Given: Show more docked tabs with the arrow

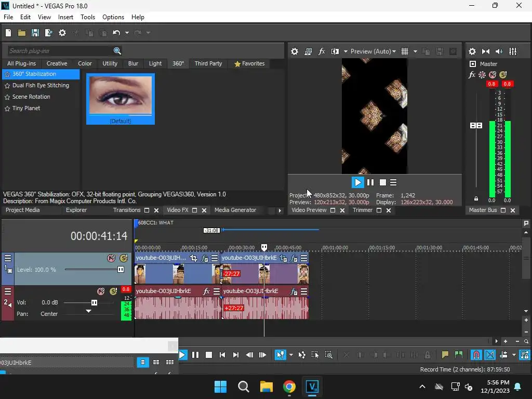Looking at the screenshot, I should point(280,210).
